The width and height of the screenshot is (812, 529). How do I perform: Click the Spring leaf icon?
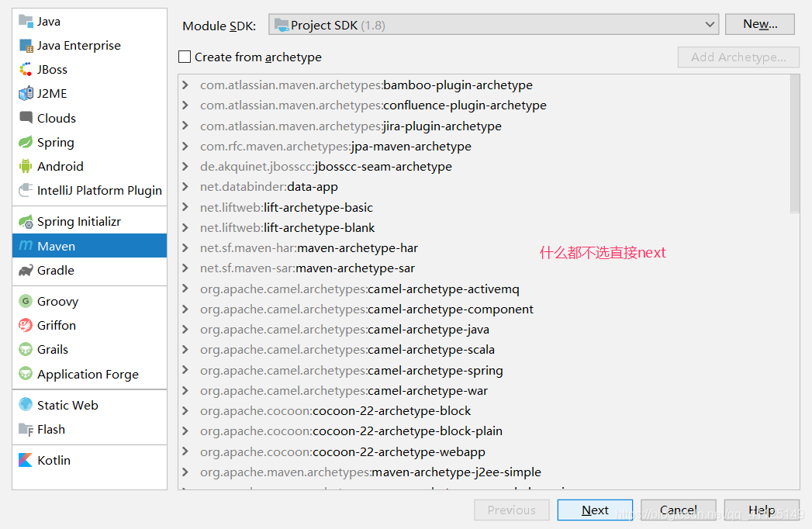click(26, 143)
